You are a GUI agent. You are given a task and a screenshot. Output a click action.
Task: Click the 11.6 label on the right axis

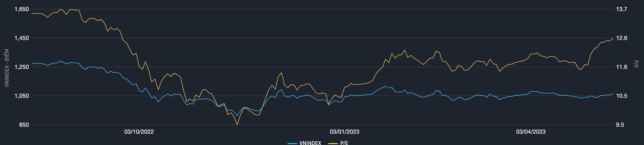point(622,67)
